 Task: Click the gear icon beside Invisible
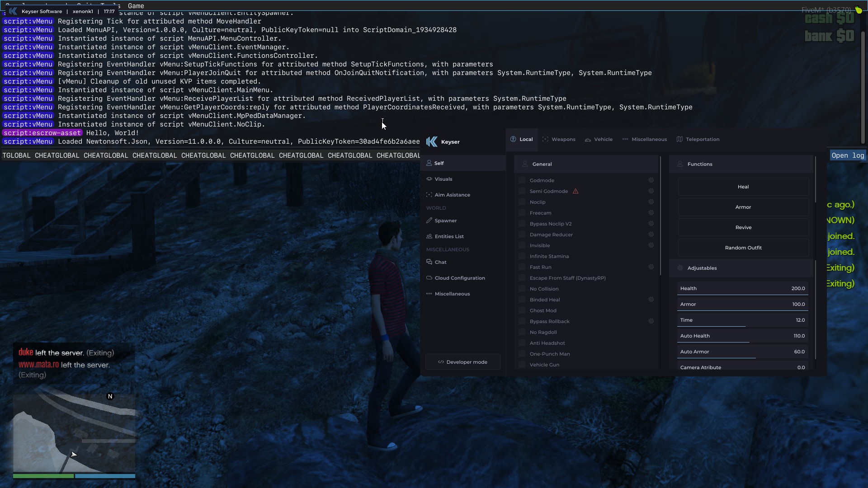pyautogui.click(x=651, y=245)
